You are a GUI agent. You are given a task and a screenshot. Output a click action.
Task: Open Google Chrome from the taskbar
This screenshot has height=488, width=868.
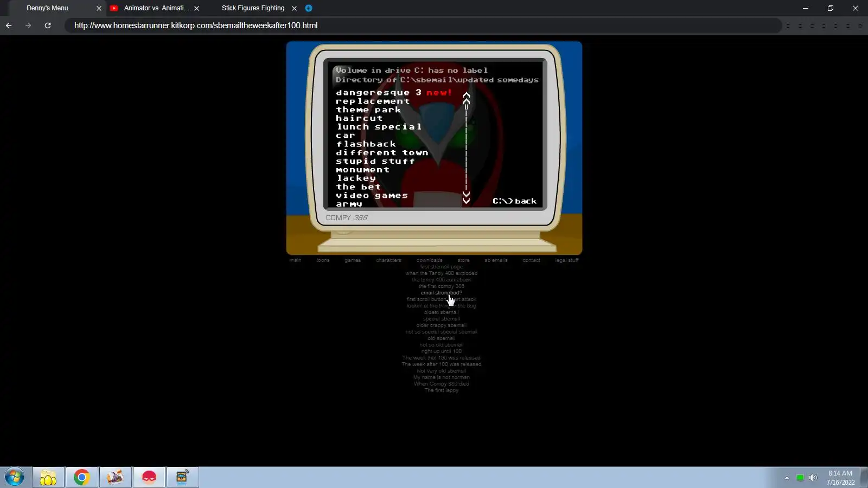coord(82,477)
